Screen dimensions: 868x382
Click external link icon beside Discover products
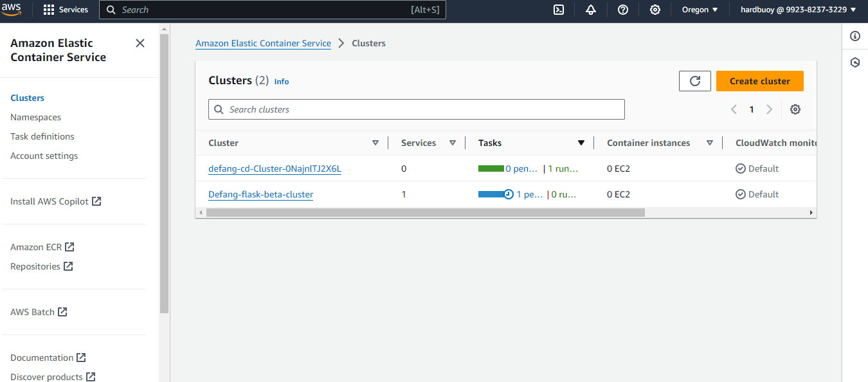pyautogui.click(x=91, y=377)
